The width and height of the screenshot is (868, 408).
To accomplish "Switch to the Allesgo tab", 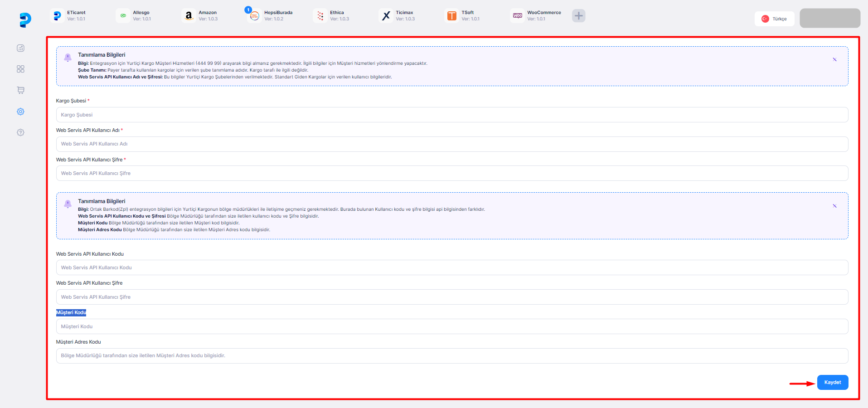I will pos(134,16).
